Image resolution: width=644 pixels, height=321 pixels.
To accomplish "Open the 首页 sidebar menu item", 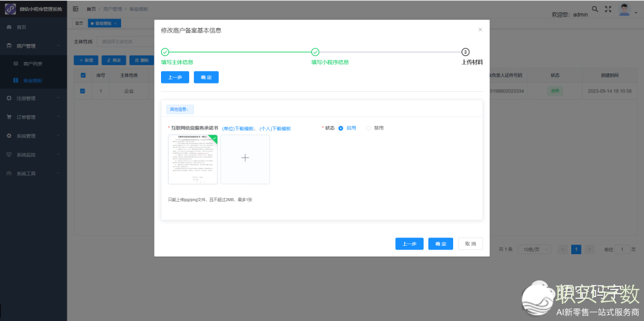I will [x=33, y=27].
